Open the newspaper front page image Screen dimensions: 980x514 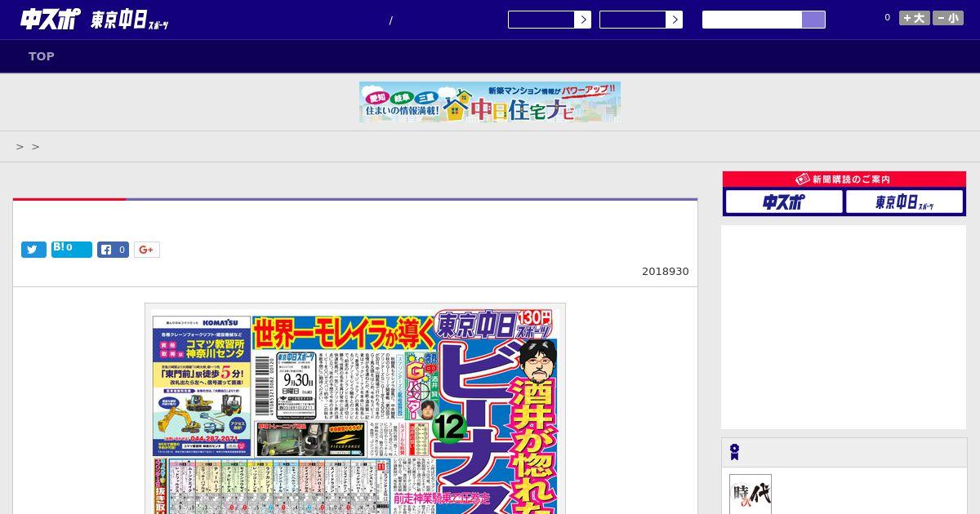(355, 409)
